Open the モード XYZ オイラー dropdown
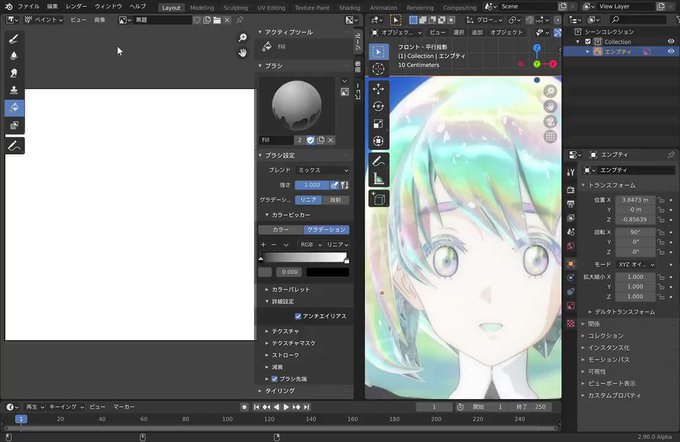 click(x=636, y=264)
